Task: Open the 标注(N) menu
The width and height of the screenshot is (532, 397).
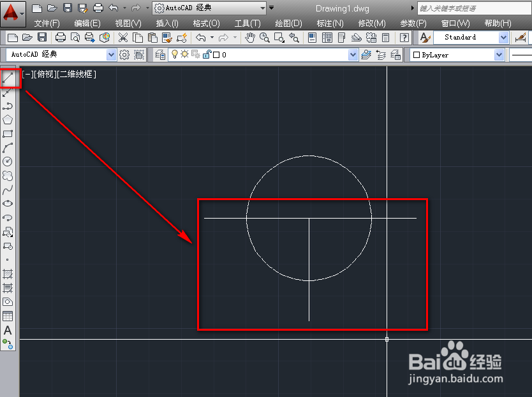Action: pos(330,24)
